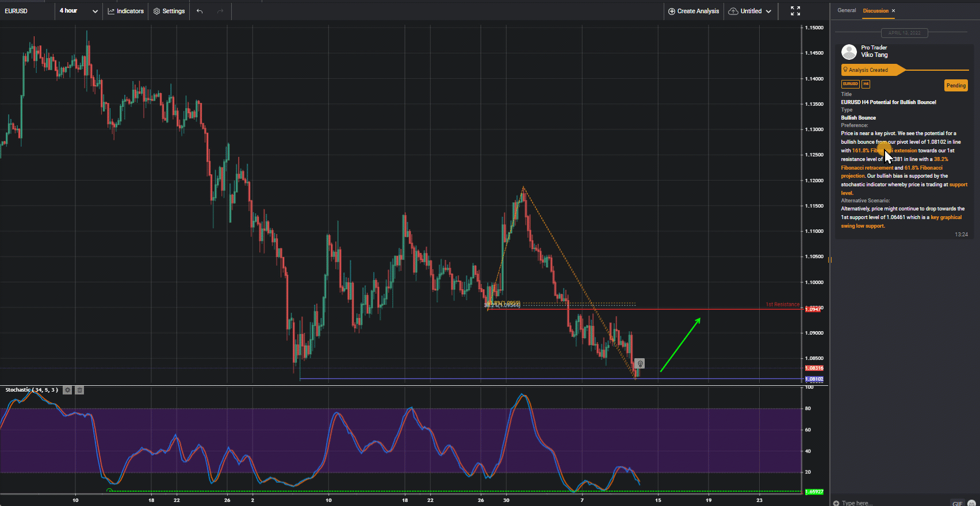Click the 1.08102 pivot price label
The height and width of the screenshot is (506, 980).
point(814,379)
